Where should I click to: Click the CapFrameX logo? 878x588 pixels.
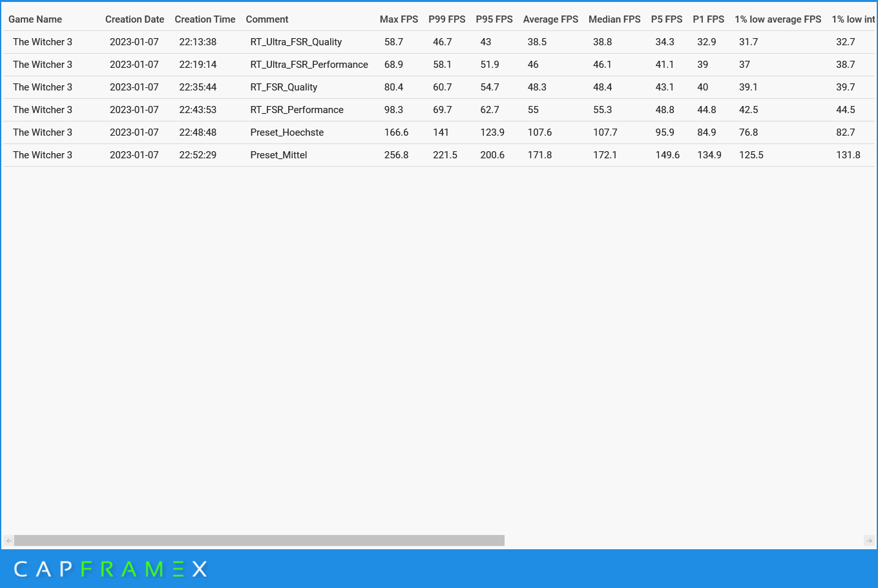(x=110, y=569)
